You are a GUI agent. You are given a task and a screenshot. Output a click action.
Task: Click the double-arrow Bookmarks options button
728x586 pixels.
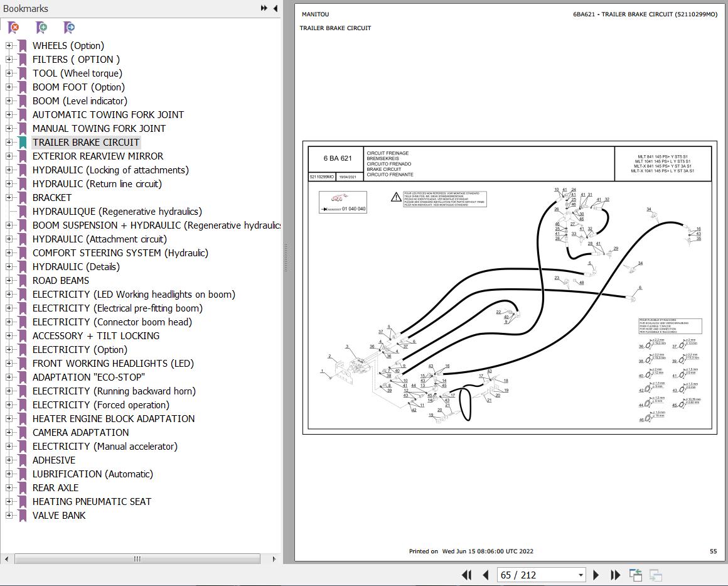tap(264, 8)
